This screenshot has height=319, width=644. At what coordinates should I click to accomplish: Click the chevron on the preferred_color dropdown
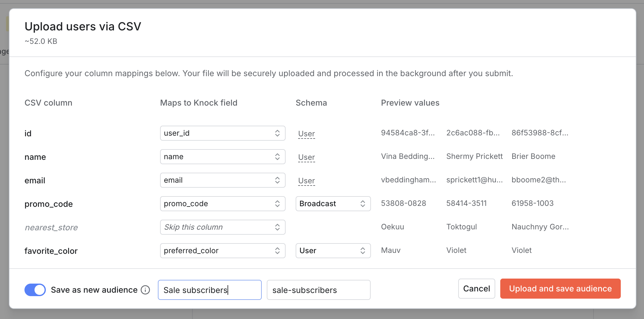pos(277,250)
